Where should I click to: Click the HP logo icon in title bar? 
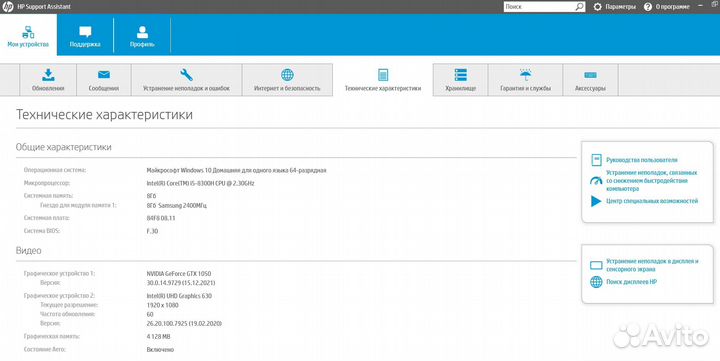pyautogui.click(x=7, y=7)
